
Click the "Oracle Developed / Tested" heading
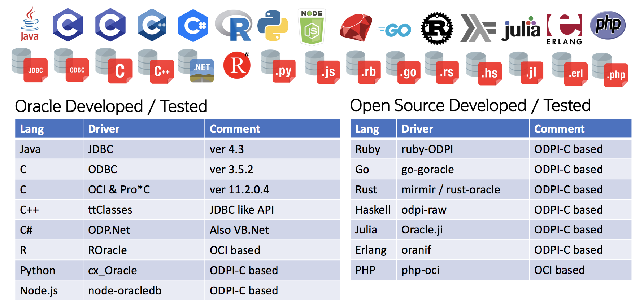click(x=111, y=106)
